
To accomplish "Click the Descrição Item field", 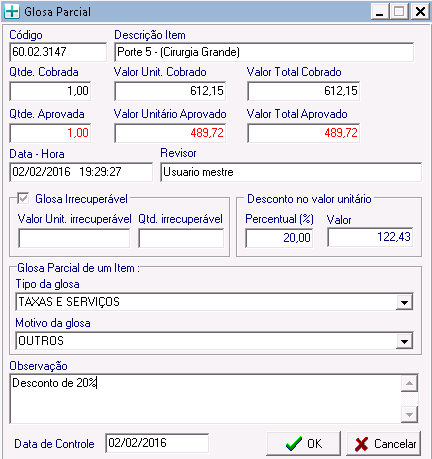I will [264, 52].
